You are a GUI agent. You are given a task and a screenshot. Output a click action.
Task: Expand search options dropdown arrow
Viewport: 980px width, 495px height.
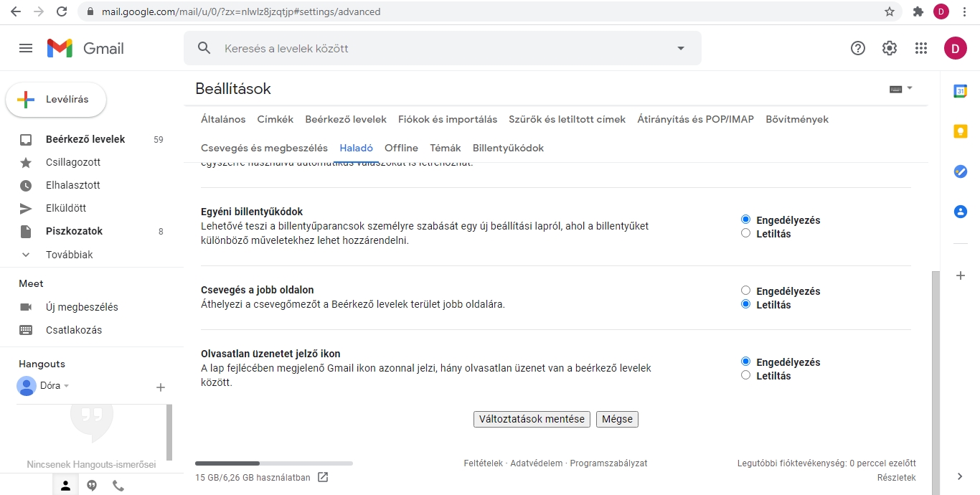[681, 48]
